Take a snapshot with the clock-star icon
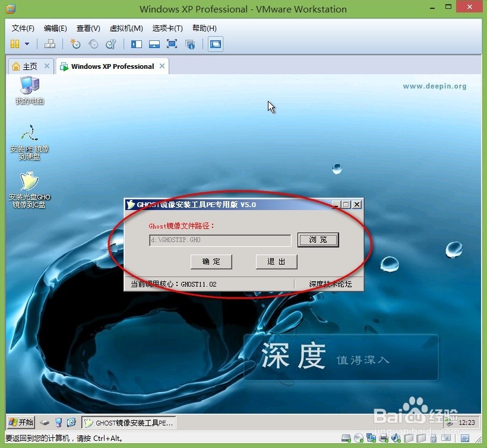The height and width of the screenshot is (448, 487). click(75, 44)
